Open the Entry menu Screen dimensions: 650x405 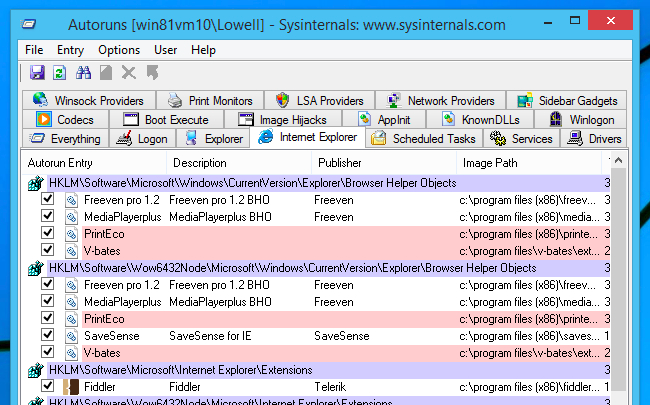point(70,50)
